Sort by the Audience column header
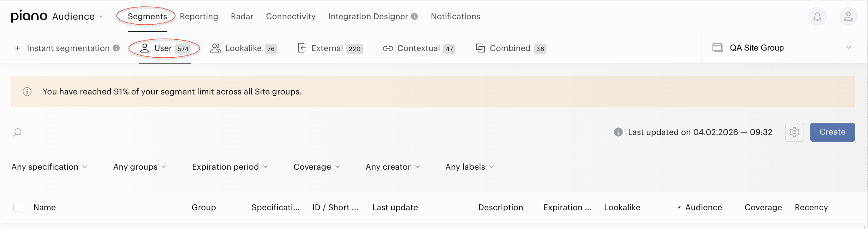The width and height of the screenshot is (868, 229). 704,207
